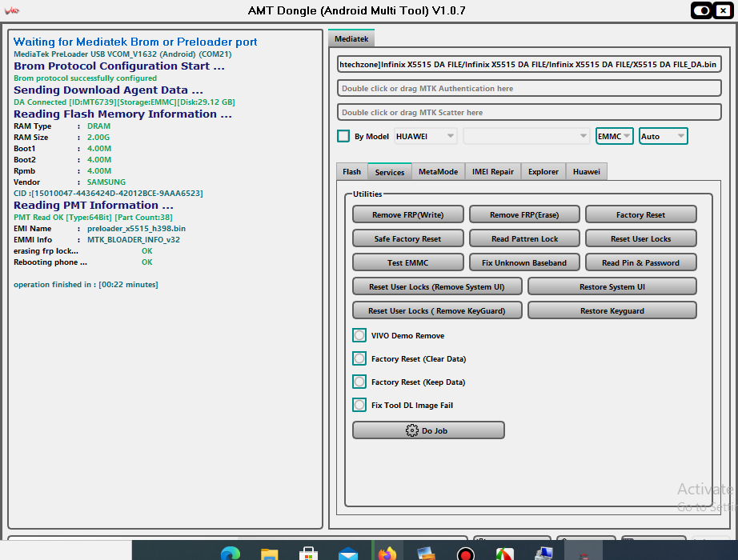Viewport: 738px width, 560px height.
Task: Click 'MediaTek PreLoader USB VCOM' port line
Action: click(x=122, y=54)
